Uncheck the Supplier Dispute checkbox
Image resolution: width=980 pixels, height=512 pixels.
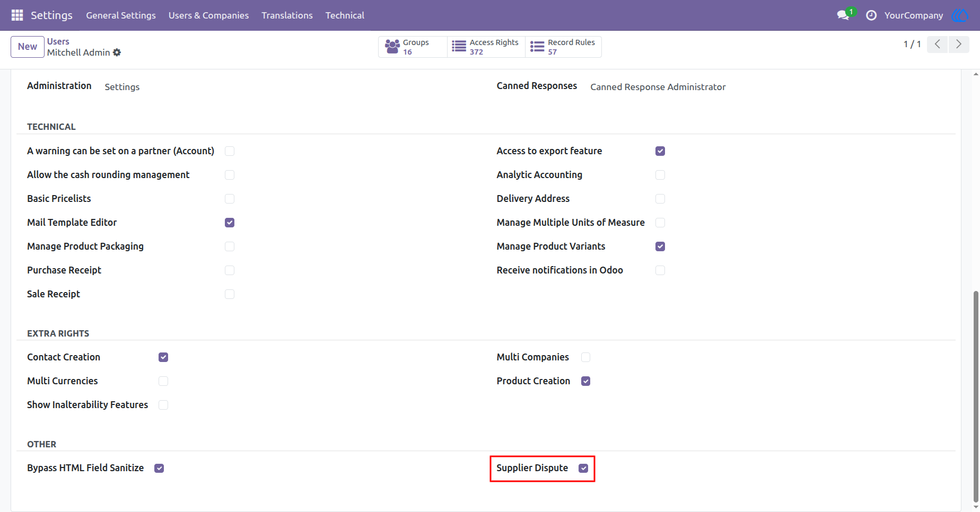point(583,468)
